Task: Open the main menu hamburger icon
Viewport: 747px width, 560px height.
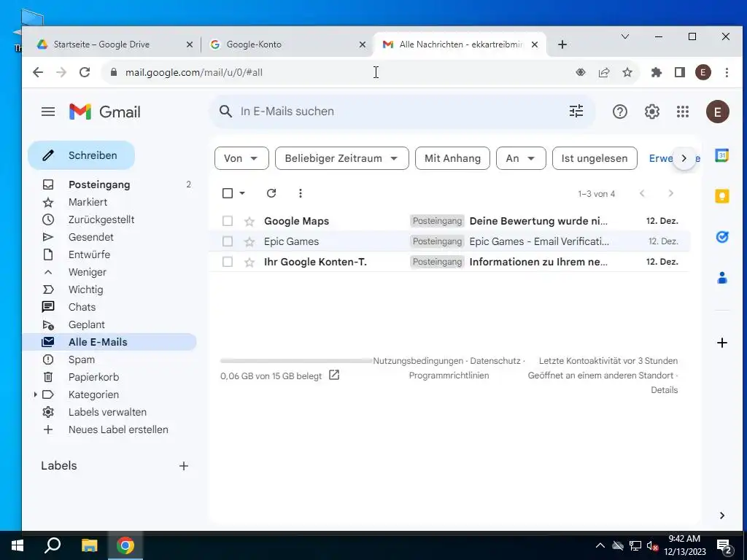Action: tap(48, 112)
